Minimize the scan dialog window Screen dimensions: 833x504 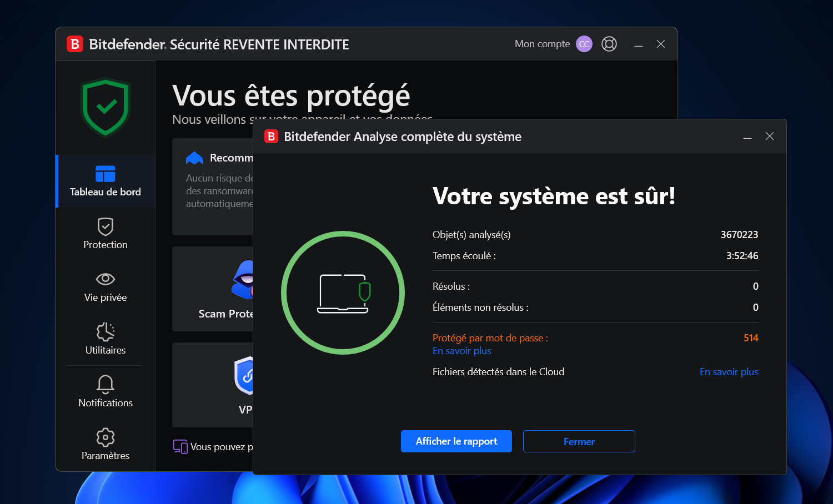747,137
